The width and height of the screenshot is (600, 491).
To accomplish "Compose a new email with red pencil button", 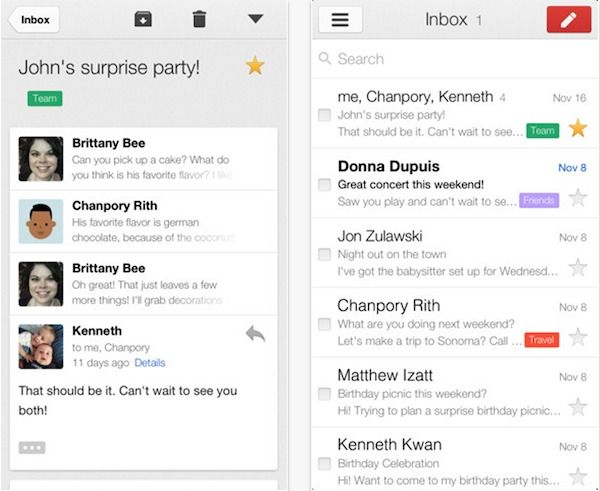I will pyautogui.click(x=568, y=20).
